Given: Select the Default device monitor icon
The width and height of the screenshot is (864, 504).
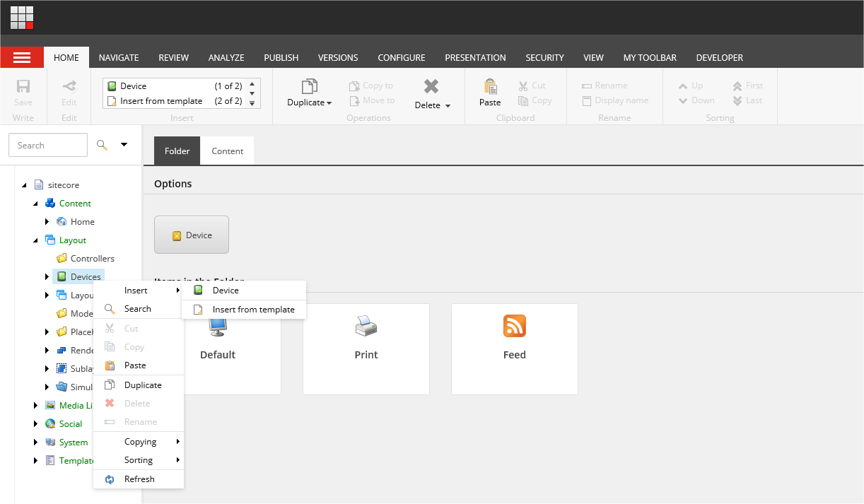Looking at the screenshot, I should [x=217, y=326].
